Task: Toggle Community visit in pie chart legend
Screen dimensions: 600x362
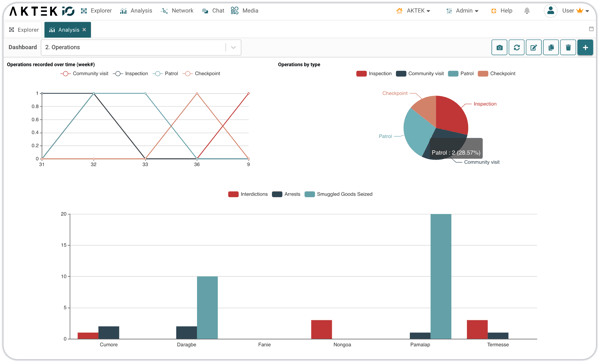Action: tap(420, 73)
